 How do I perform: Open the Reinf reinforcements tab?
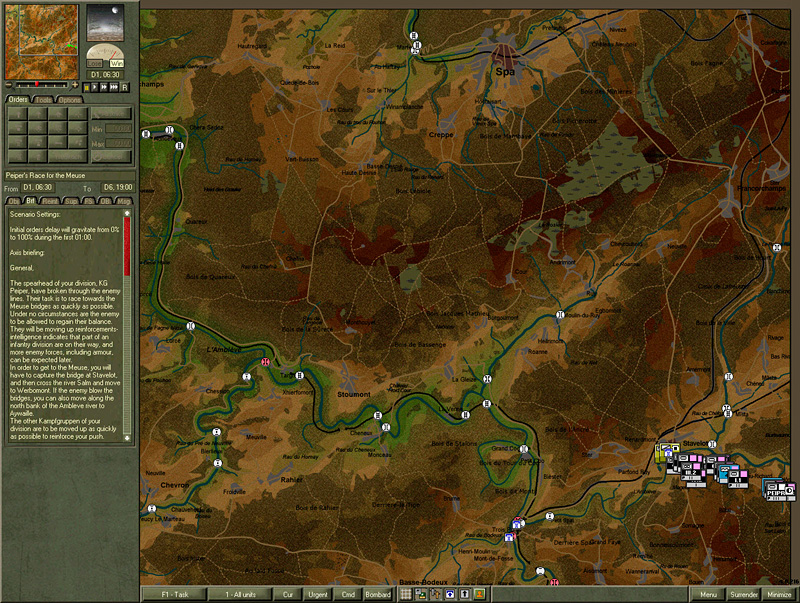50,201
